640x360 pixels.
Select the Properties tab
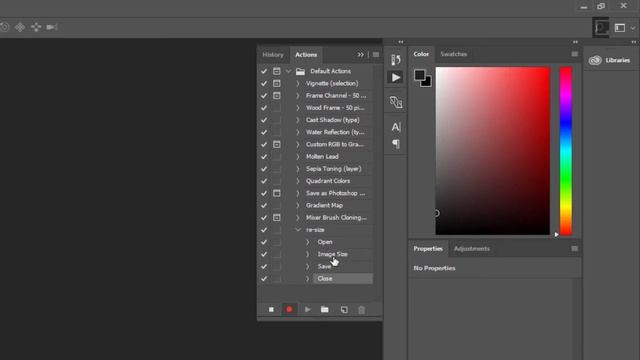(428, 249)
